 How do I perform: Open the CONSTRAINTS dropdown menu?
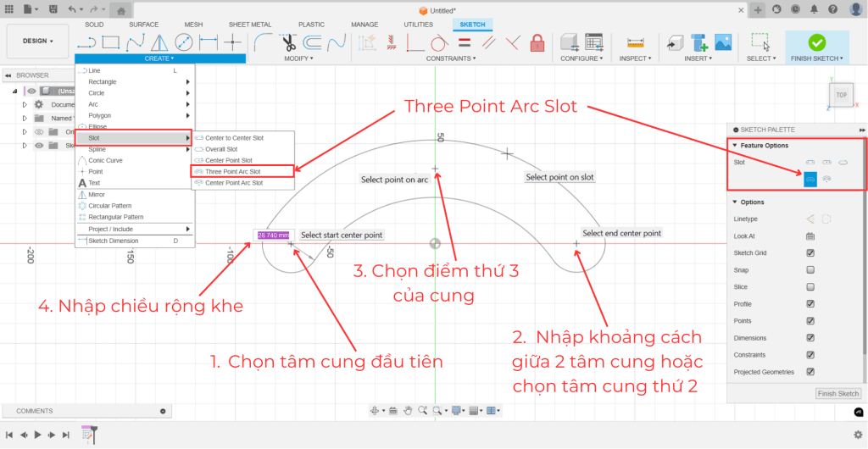point(451,58)
